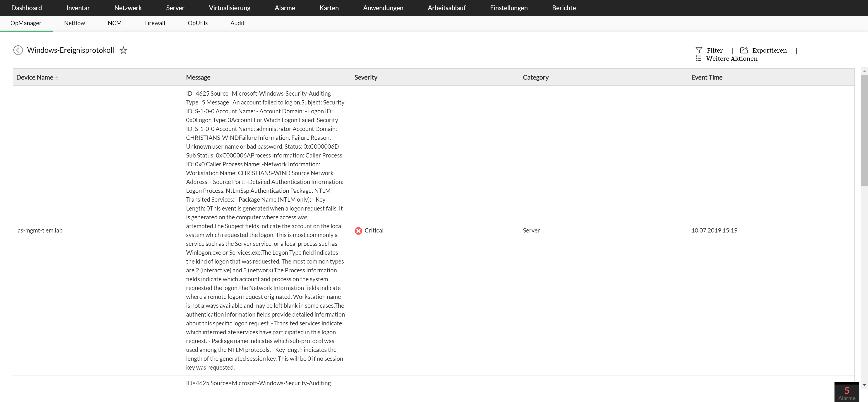This screenshot has height=402, width=868.
Task: Click the Event Time column header
Action: click(x=707, y=77)
